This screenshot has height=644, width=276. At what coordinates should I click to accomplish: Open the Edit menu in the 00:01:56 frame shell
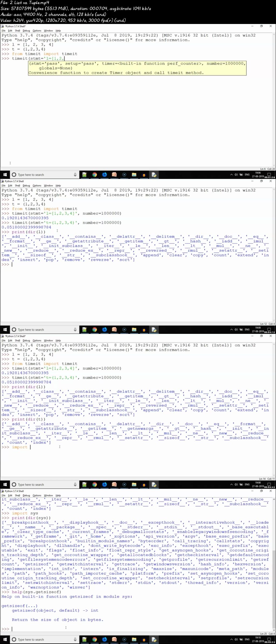[x=10, y=31]
